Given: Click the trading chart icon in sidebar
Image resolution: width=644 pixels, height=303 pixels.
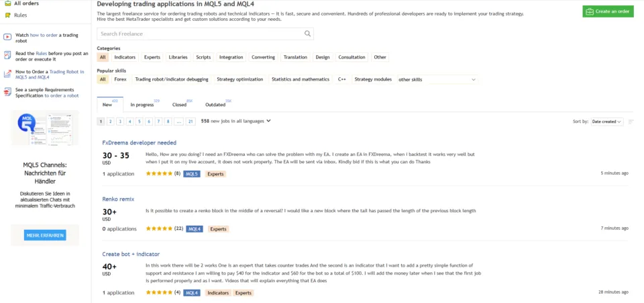Looking at the screenshot, I should [x=7, y=74].
